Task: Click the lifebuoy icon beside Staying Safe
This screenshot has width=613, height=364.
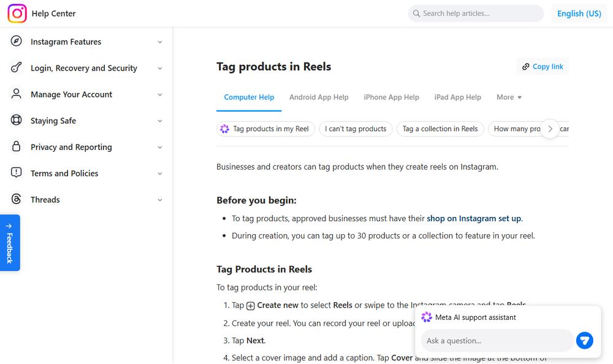Action: click(17, 120)
